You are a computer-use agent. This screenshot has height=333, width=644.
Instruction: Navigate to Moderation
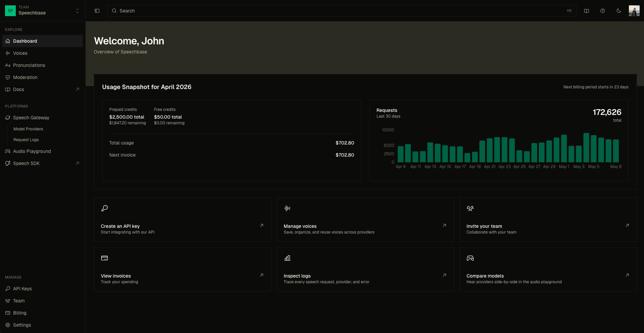[42, 77]
